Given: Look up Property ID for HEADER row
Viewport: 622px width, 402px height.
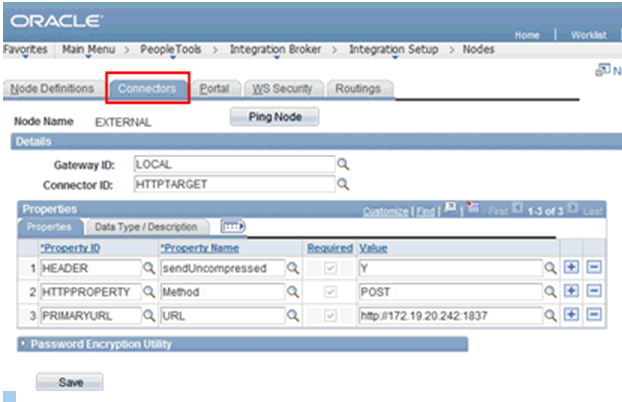Looking at the screenshot, I should 149,268.
